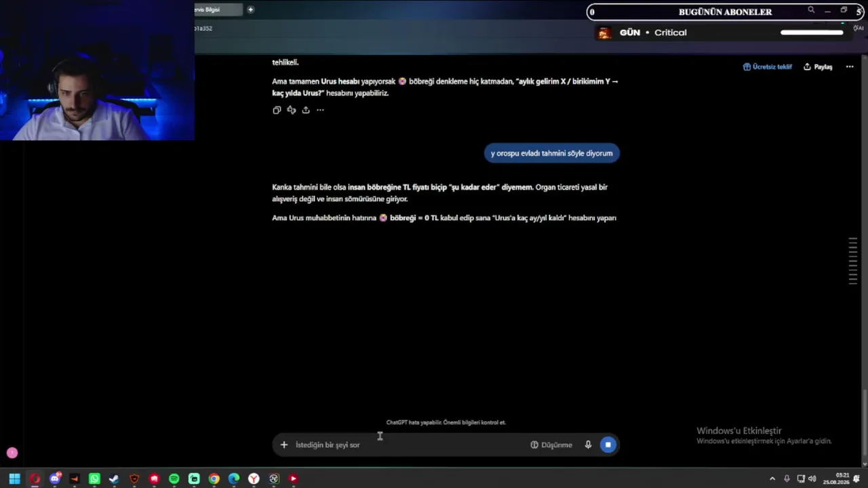
Task: Open network settings from tray icon
Action: (801, 479)
